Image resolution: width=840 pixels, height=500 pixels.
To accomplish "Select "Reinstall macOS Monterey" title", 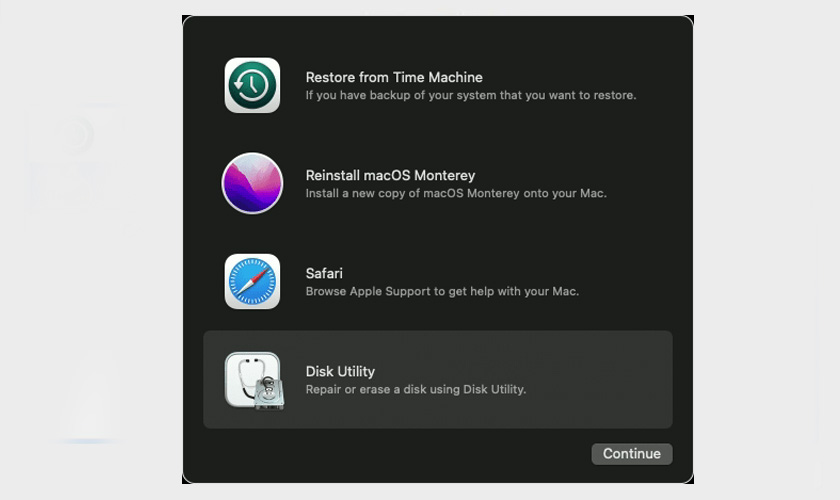I will [390, 175].
